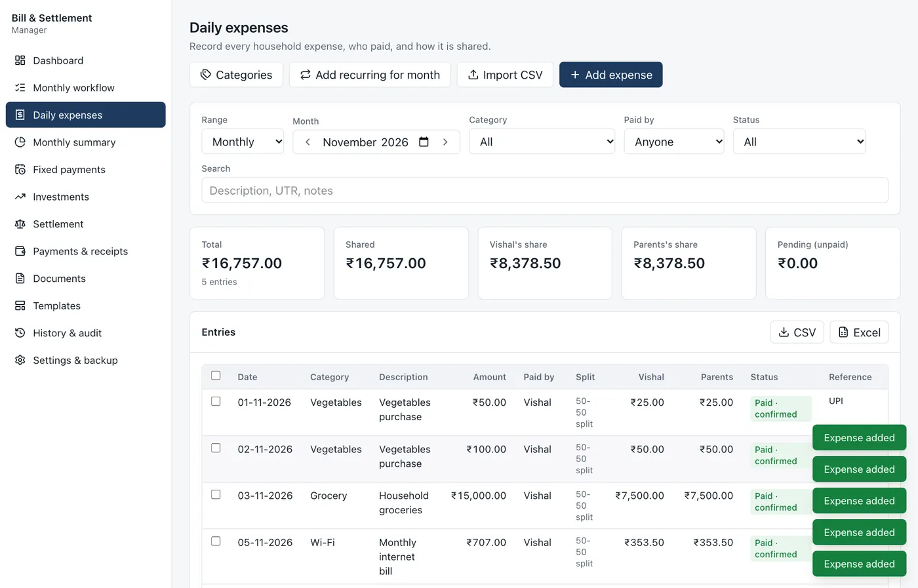
Task: Click the Monthly summary pie chart icon
Action: [20, 142]
